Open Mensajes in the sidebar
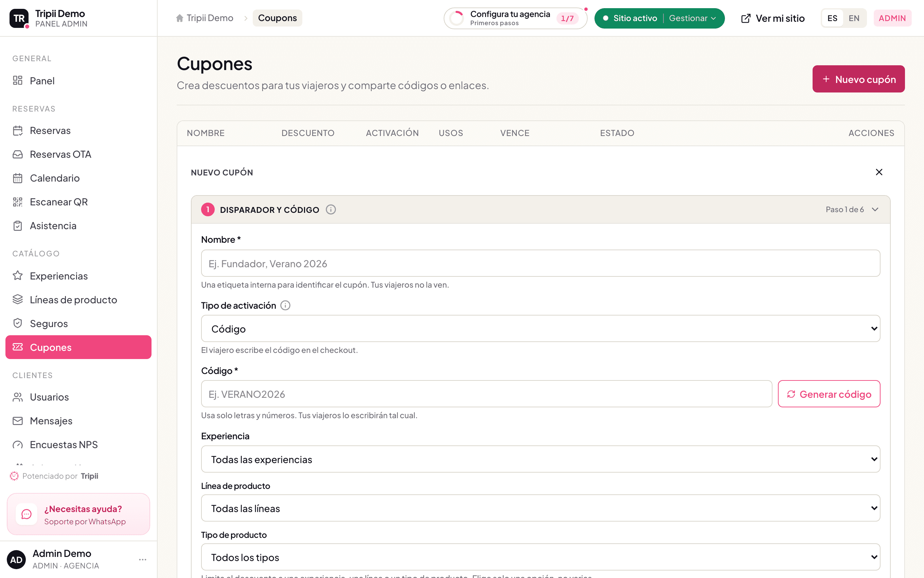 [78, 421]
